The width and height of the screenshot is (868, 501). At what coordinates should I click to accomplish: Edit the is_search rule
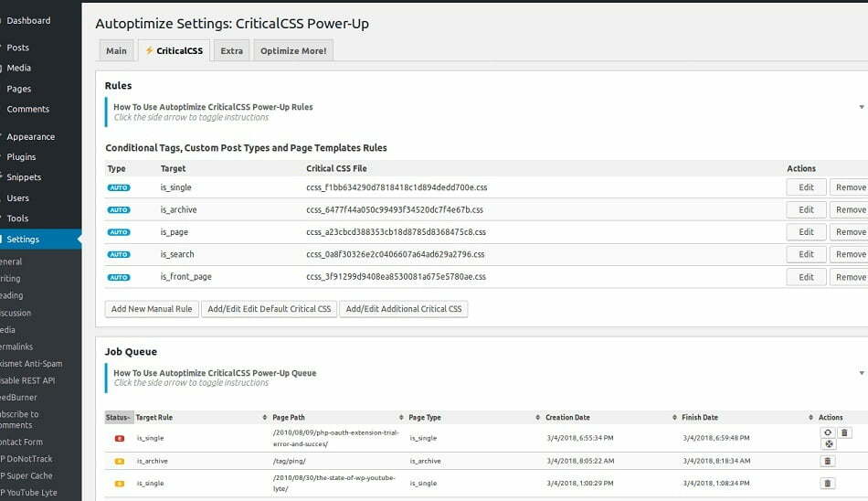(x=806, y=254)
